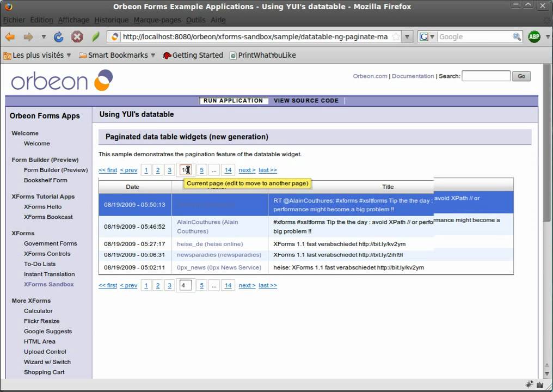Open the HTML Area sidebar link
Image resolution: width=553 pixels, height=392 pixels.
pos(40,341)
